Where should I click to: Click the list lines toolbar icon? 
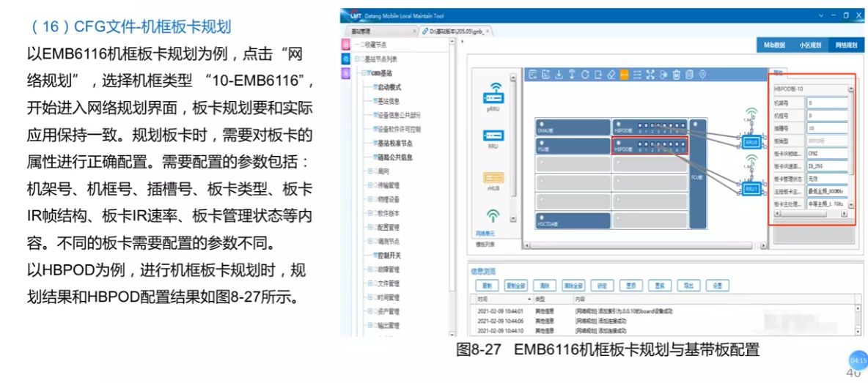pos(637,75)
